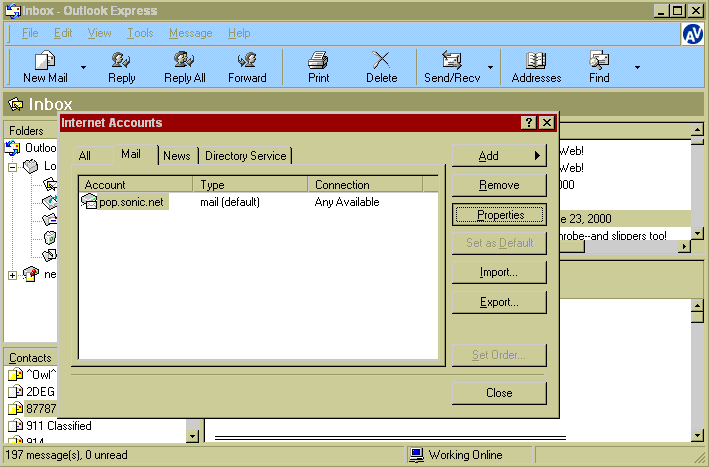Click the message list horizontal scroll right arrow

[x=685, y=246]
